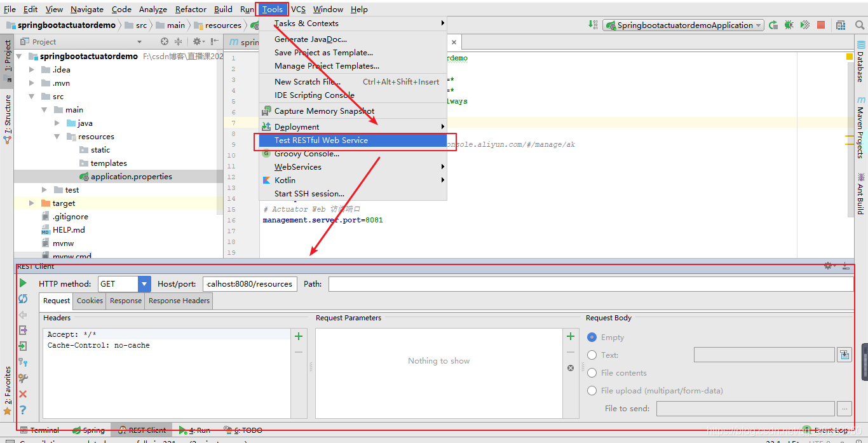Click the red X close icon in REST Client sidebar

[23, 394]
